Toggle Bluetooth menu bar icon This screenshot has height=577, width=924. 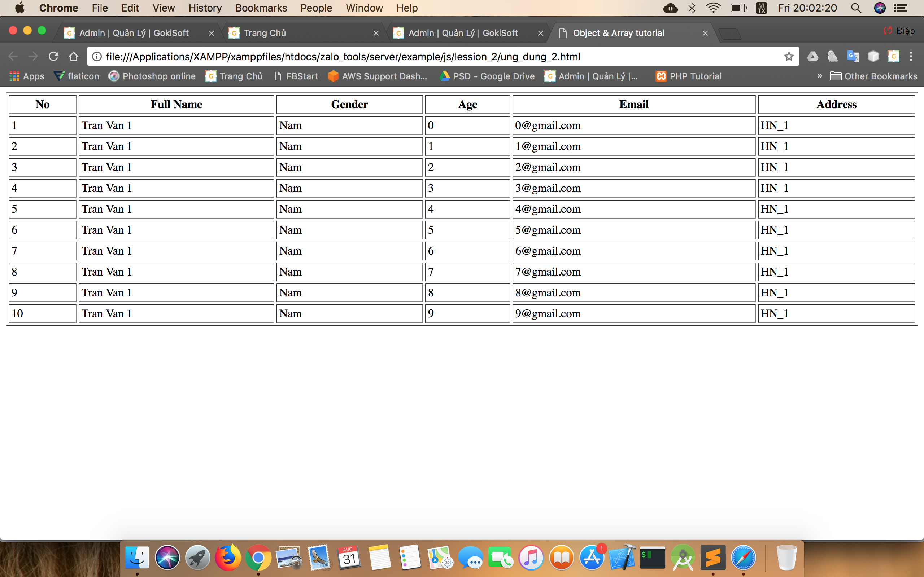pyautogui.click(x=692, y=8)
